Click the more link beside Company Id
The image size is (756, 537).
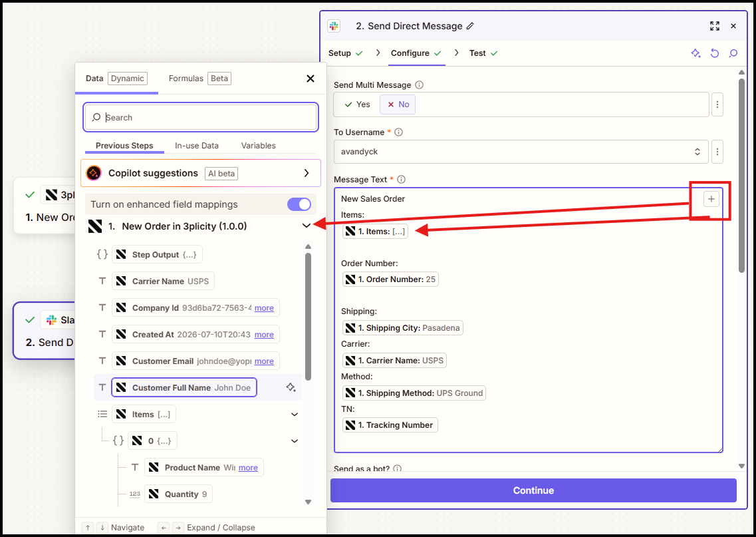tap(264, 308)
